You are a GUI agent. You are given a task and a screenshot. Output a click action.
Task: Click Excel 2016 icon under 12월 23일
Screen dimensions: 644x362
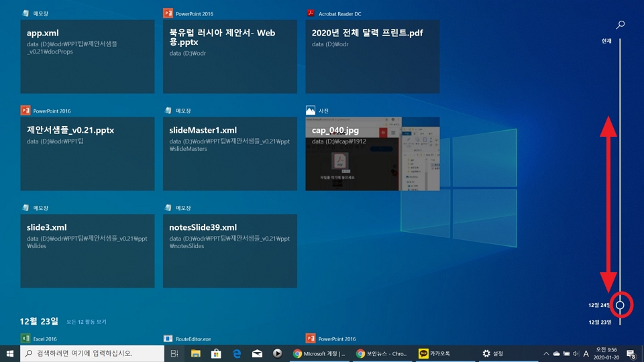click(25, 338)
